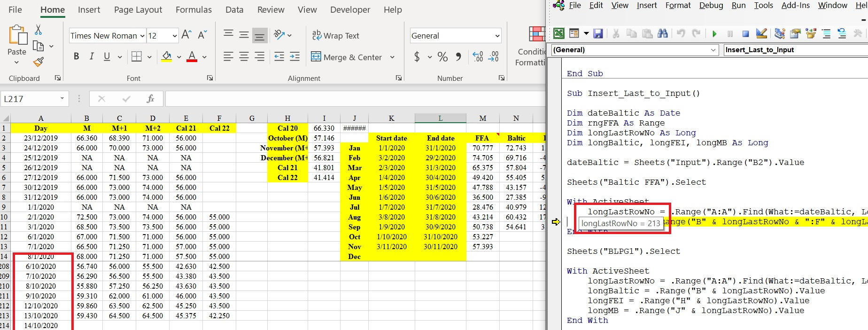Switch to the Formulas ribbon tab

194,9
